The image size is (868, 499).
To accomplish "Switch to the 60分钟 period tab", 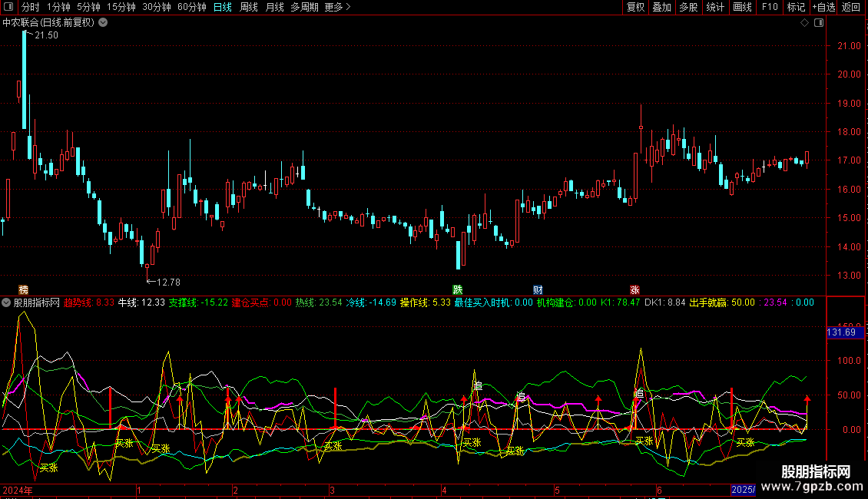I will pyautogui.click(x=191, y=8).
